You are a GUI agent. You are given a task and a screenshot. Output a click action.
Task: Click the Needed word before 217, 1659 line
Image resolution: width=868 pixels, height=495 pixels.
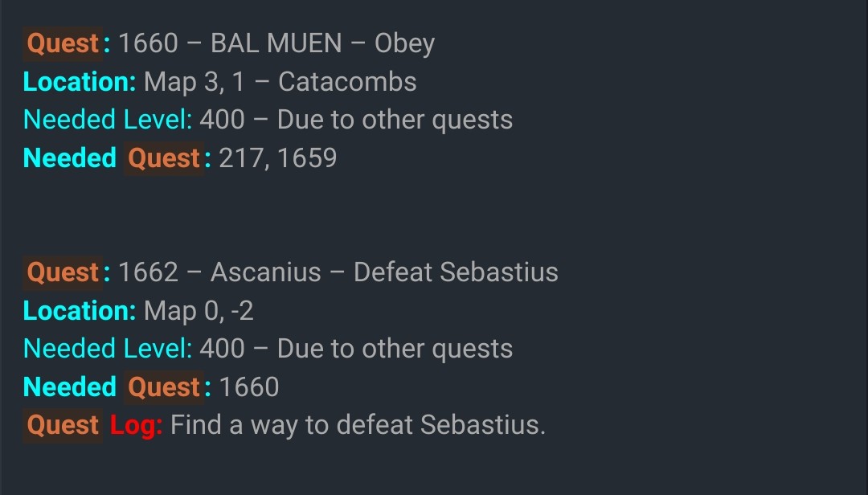pyautogui.click(x=70, y=158)
